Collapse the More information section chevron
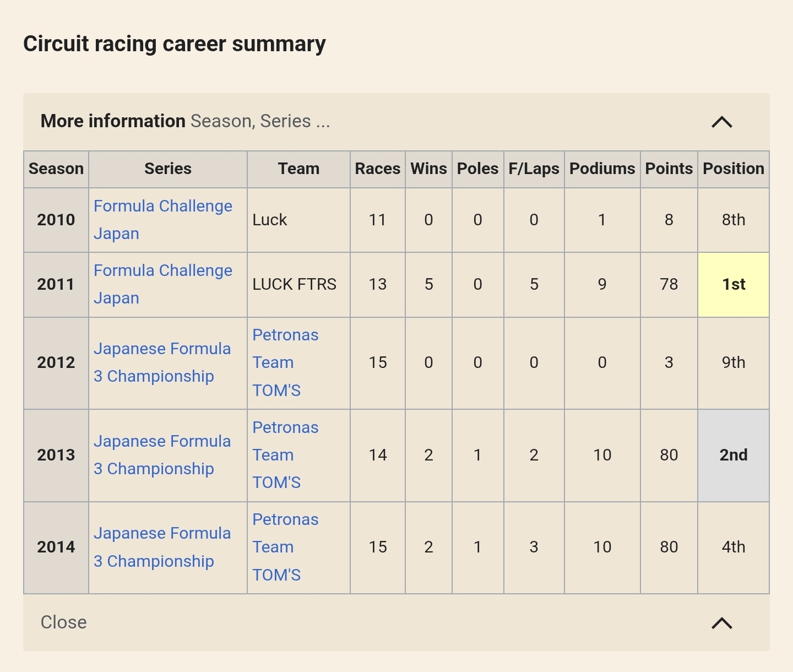The image size is (793, 672). (x=721, y=122)
